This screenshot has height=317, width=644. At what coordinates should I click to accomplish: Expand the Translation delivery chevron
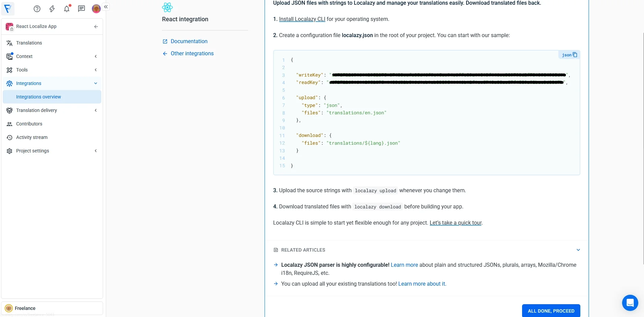pos(96,110)
